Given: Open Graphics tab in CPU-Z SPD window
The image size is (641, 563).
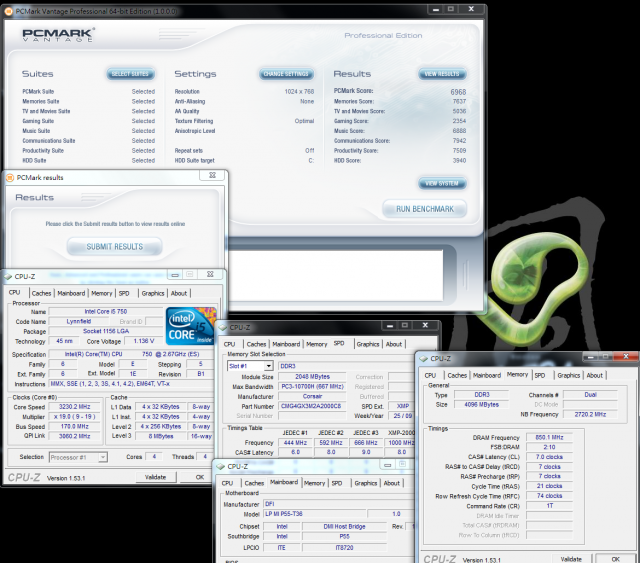Looking at the screenshot, I should click(368, 344).
